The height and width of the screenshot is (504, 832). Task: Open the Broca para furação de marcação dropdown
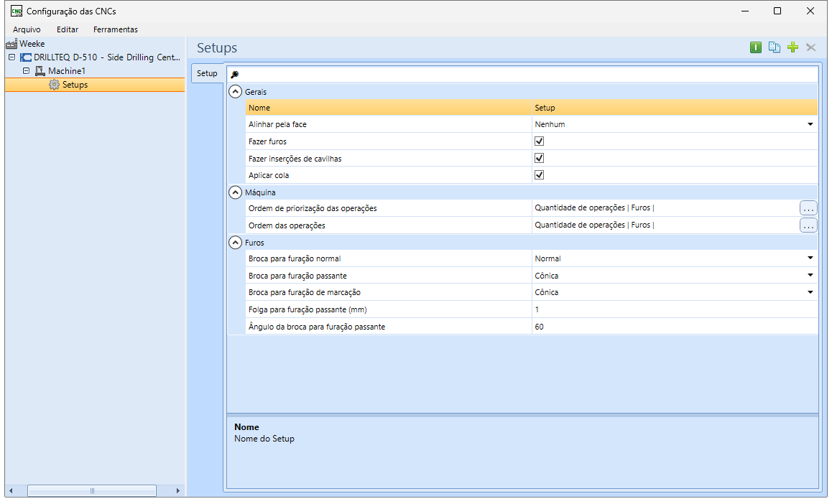(x=810, y=292)
